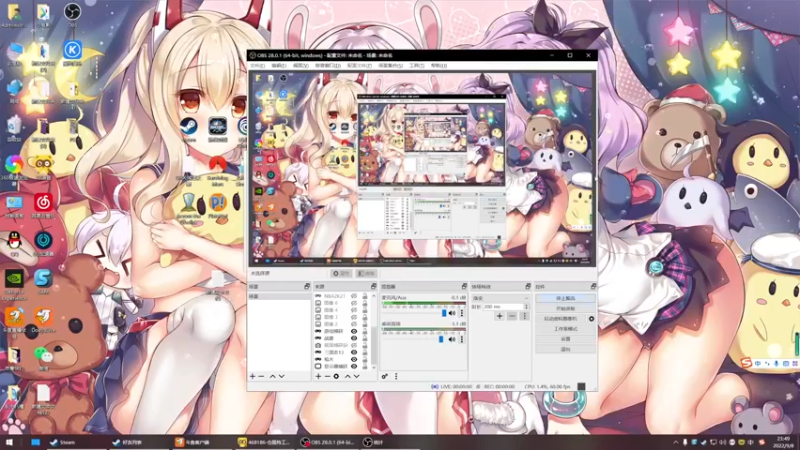Open advanced audio properties gears in the mixer

point(385,376)
